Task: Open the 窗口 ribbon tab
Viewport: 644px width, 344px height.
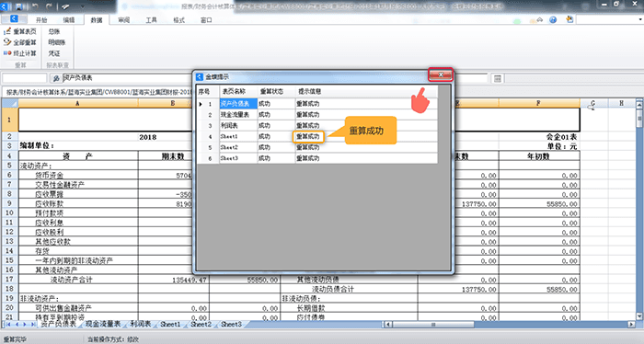Action: pos(207,19)
